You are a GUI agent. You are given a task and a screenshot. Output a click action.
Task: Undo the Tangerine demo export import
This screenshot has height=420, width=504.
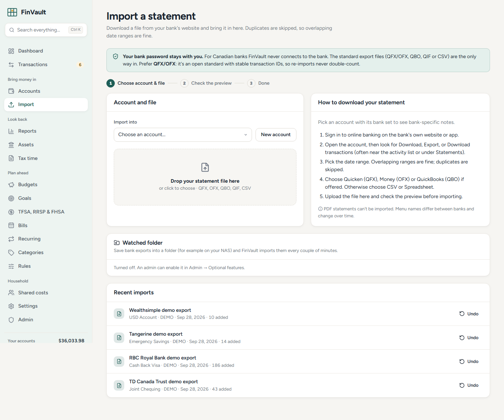pos(469,338)
